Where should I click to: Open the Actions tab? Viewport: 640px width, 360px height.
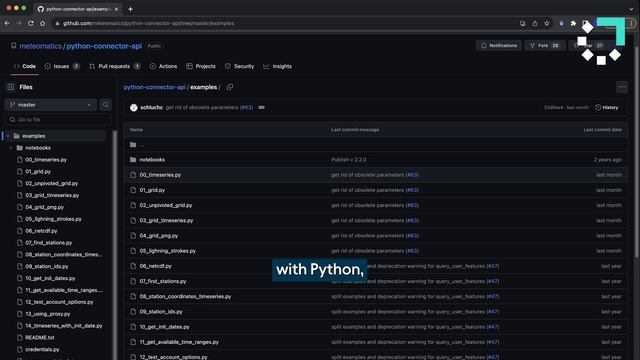tap(163, 66)
